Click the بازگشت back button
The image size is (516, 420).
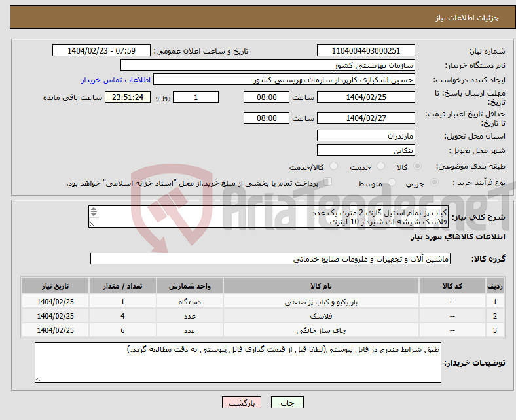point(242,402)
